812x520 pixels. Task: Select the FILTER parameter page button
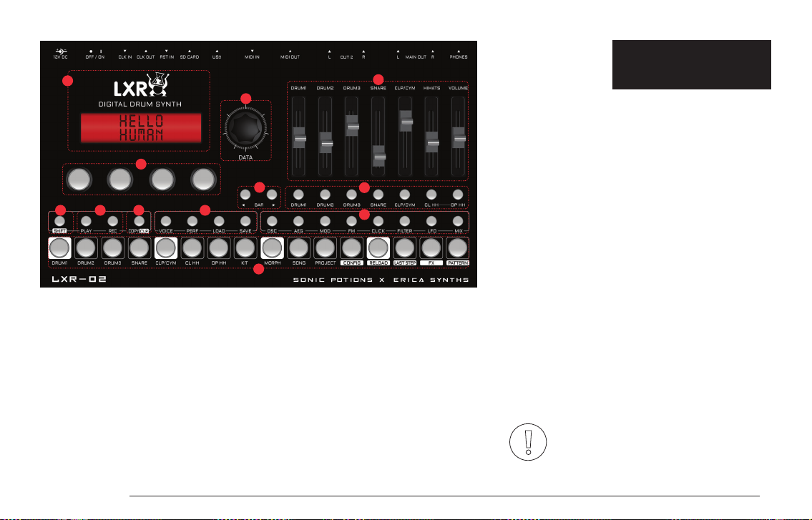point(404,222)
